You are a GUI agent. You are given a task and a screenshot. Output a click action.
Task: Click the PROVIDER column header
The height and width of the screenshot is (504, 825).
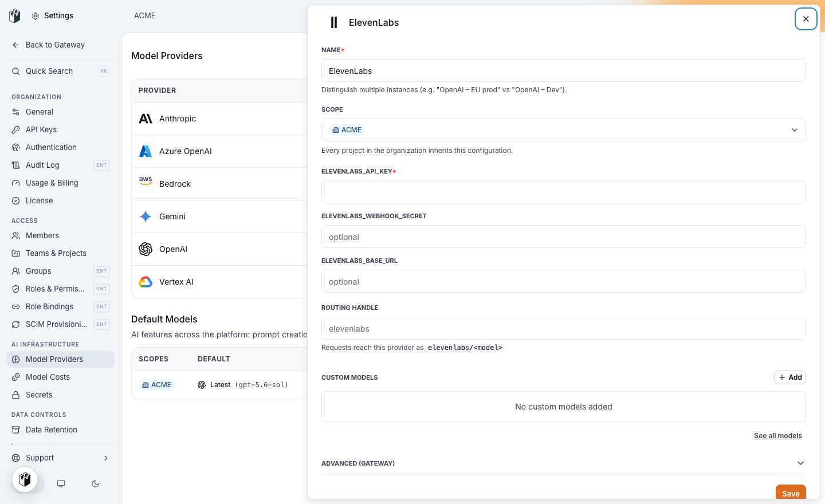[158, 90]
